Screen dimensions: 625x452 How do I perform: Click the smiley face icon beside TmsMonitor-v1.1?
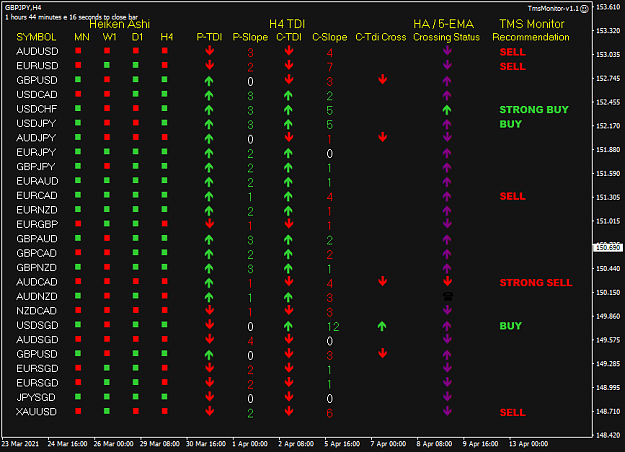click(584, 9)
